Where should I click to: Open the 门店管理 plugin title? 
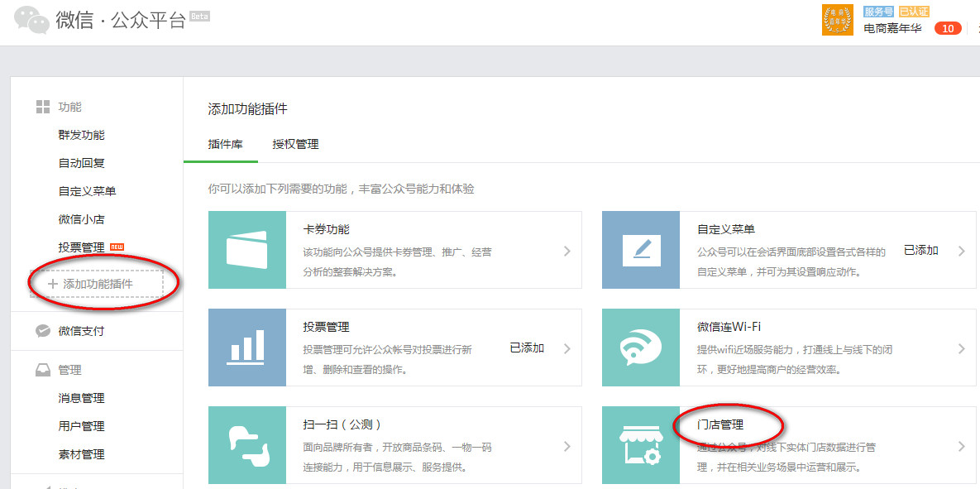pyautogui.click(x=720, y=424)
